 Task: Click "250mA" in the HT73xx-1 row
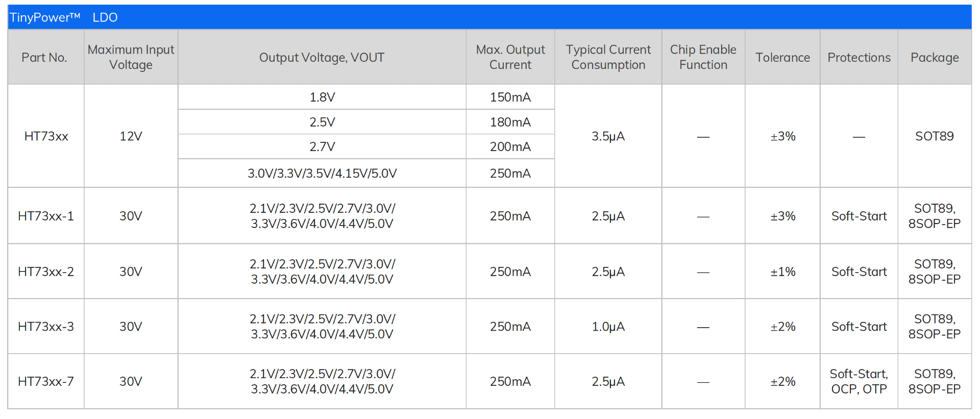(x=510, y=216)
